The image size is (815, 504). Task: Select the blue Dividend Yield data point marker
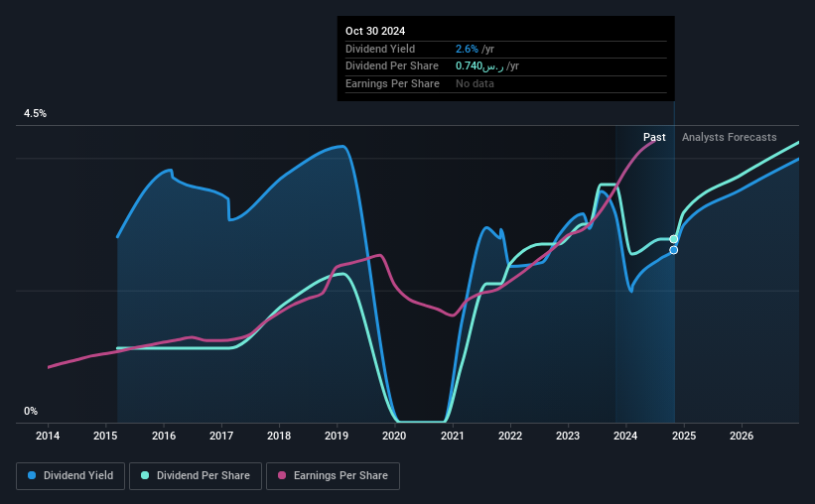point(674,250)
